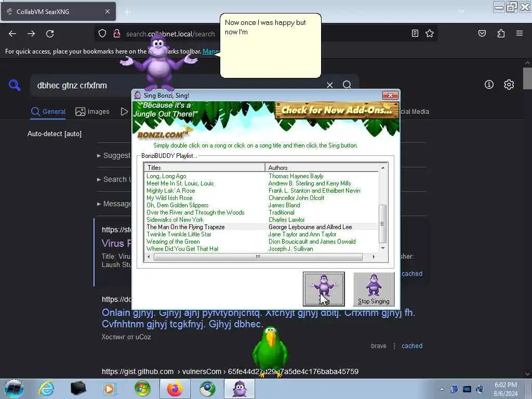Sort playlist by the Authors column header
The width and height of the screenshot is (532, 399).
tap(322, 168)
